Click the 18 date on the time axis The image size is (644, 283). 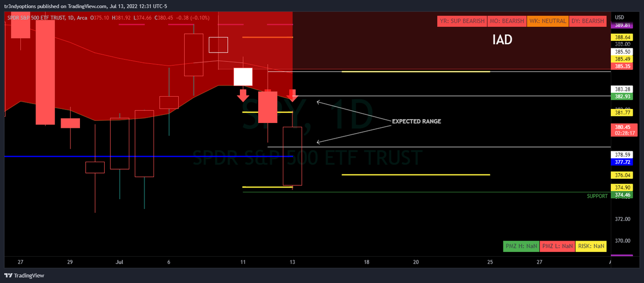(367, 262)
